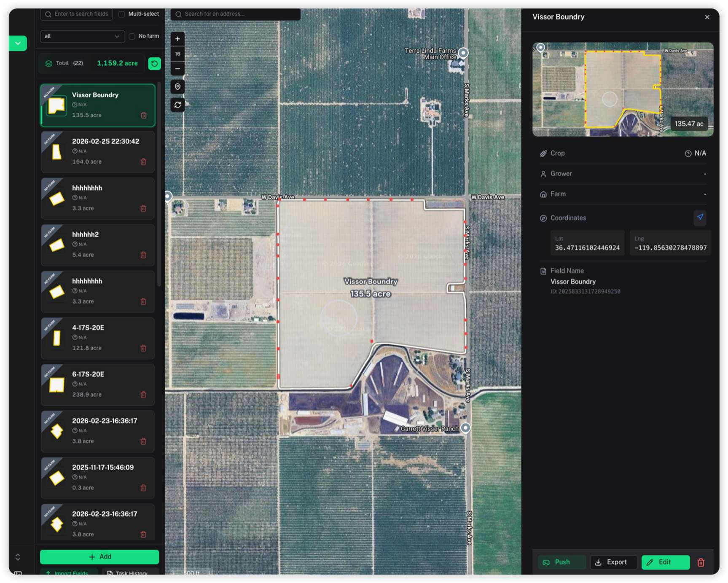Open the hhhhhh2 field entry
This screenshot has height=583, width=728.
(x=97, y=244)
